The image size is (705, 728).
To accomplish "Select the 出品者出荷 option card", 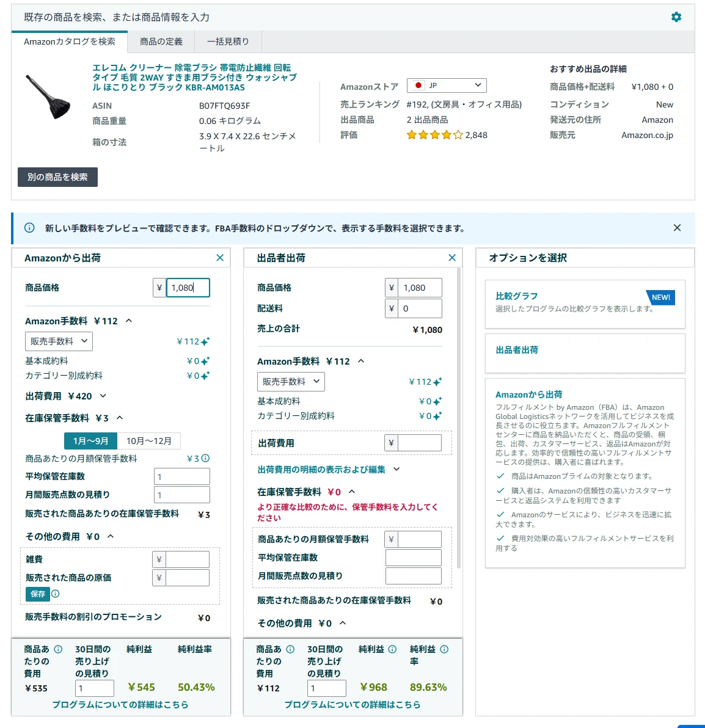I will click(x=585, y=354).
